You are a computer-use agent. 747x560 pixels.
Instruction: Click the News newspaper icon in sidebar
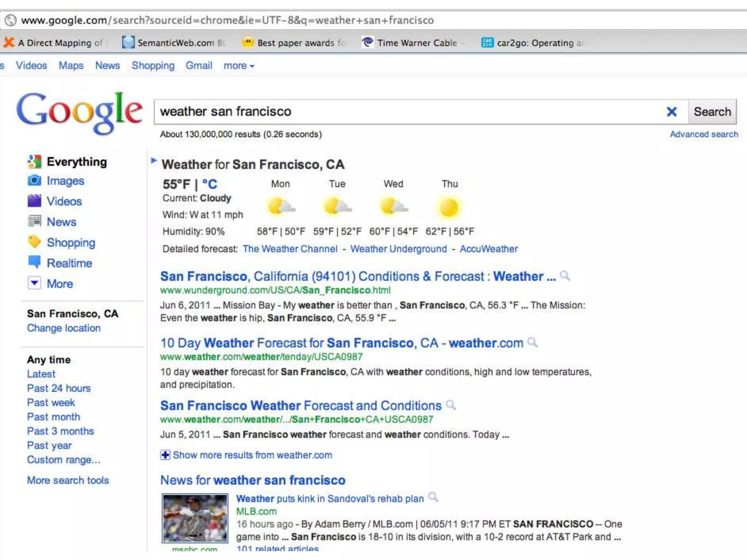(34, 221)
